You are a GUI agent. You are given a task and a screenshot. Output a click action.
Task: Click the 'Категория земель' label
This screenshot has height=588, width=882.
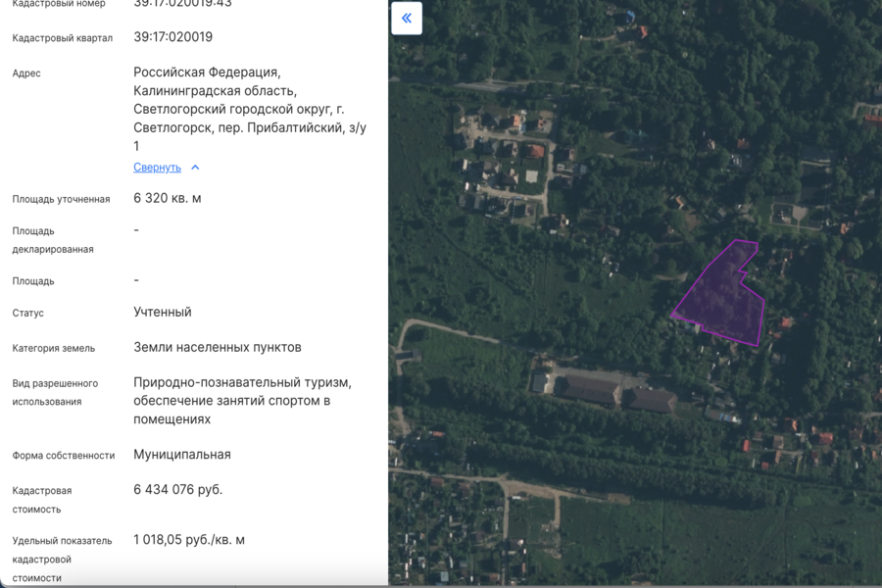54,348
